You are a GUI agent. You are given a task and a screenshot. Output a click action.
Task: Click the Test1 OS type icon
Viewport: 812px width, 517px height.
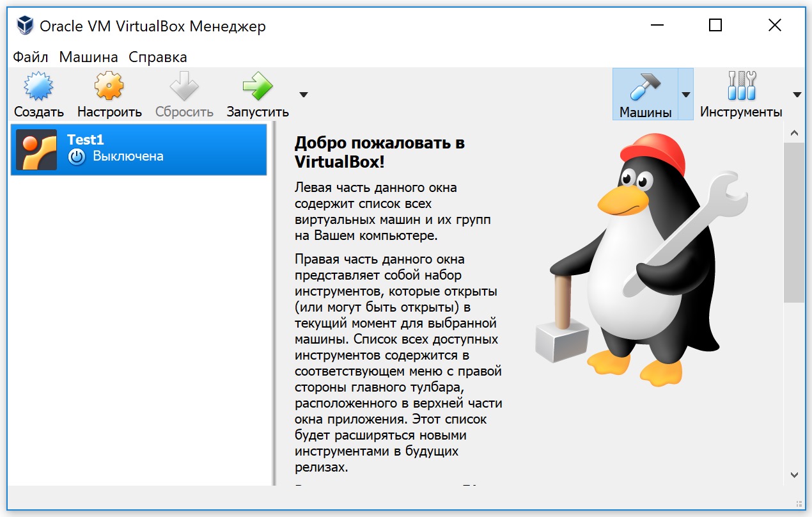[36, 149]
